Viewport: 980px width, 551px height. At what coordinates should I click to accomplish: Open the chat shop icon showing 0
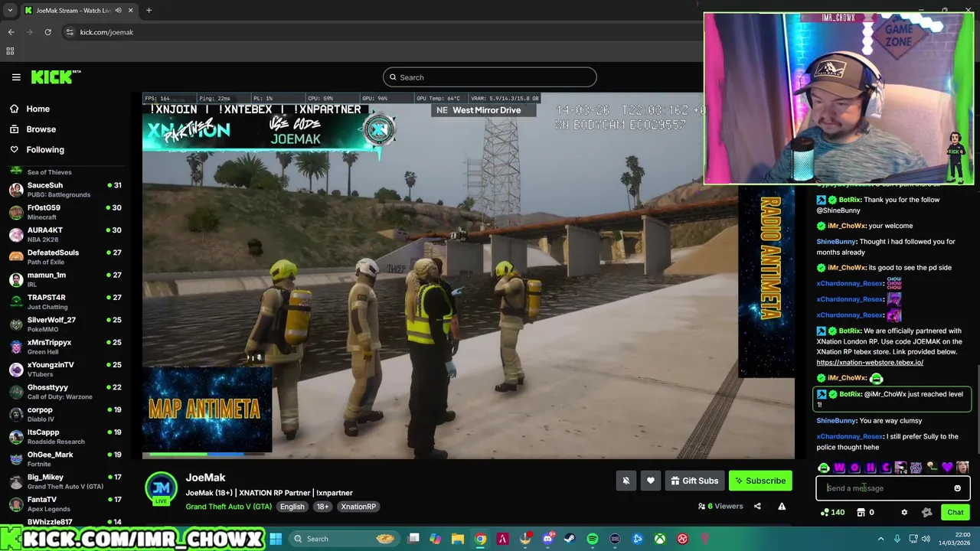865,512
